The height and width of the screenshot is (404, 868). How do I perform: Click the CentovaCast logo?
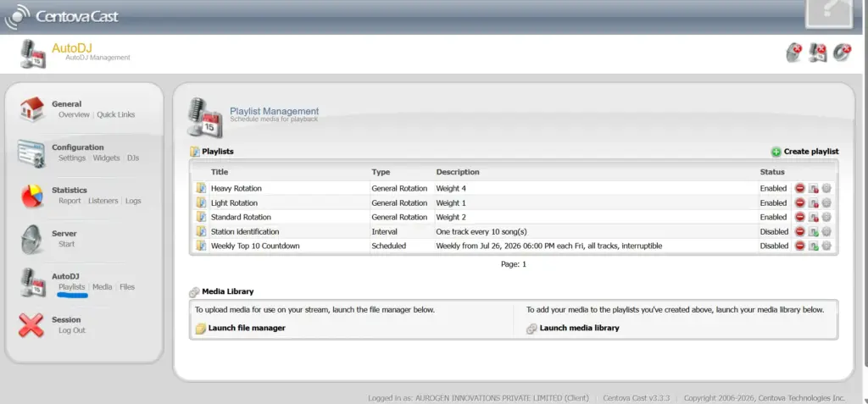click(61, 17)
